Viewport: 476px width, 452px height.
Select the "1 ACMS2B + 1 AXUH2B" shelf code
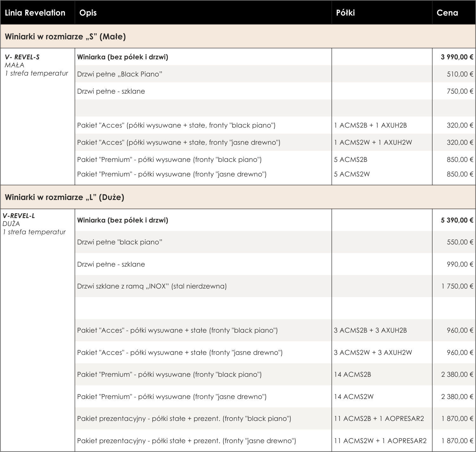coord(370,125)
